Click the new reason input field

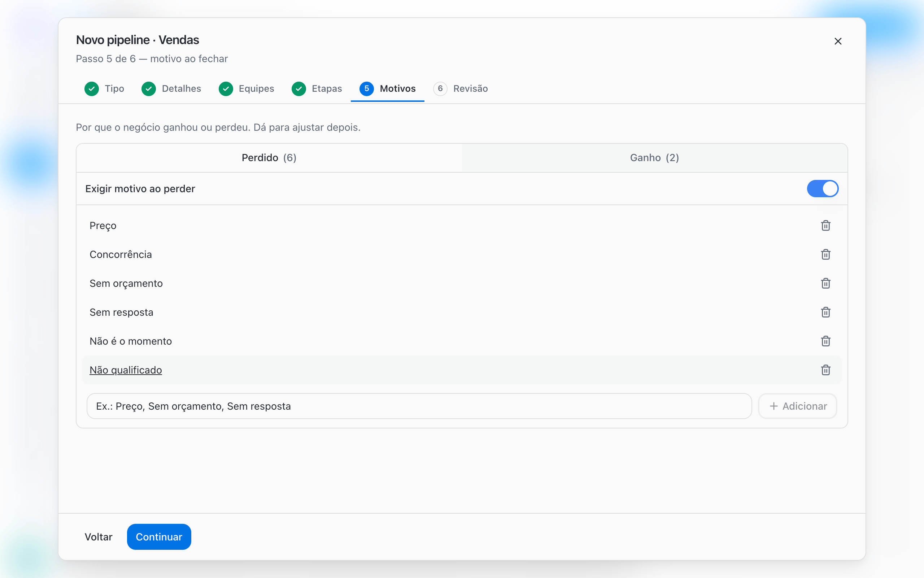pos(419,406)
